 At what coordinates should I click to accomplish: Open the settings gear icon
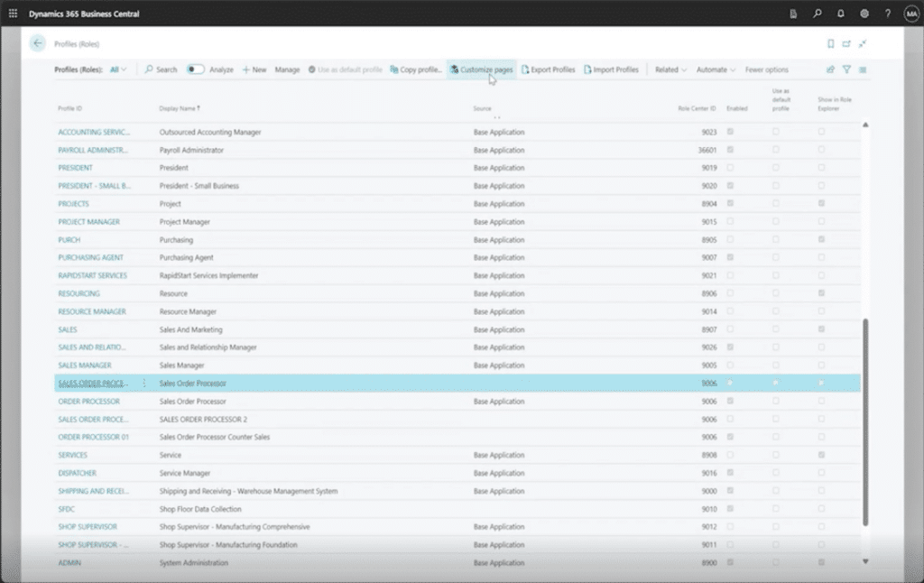(x=864, y=14)
